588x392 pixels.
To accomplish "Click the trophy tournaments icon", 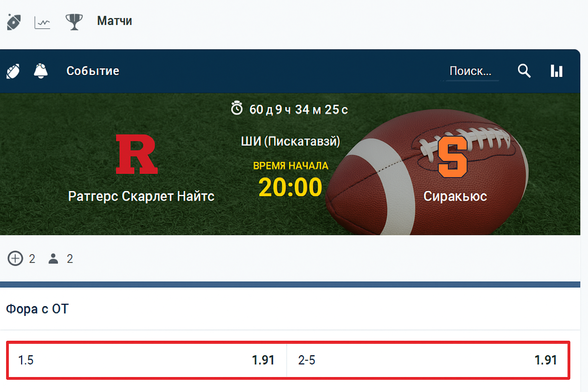I will coord(74,22).
